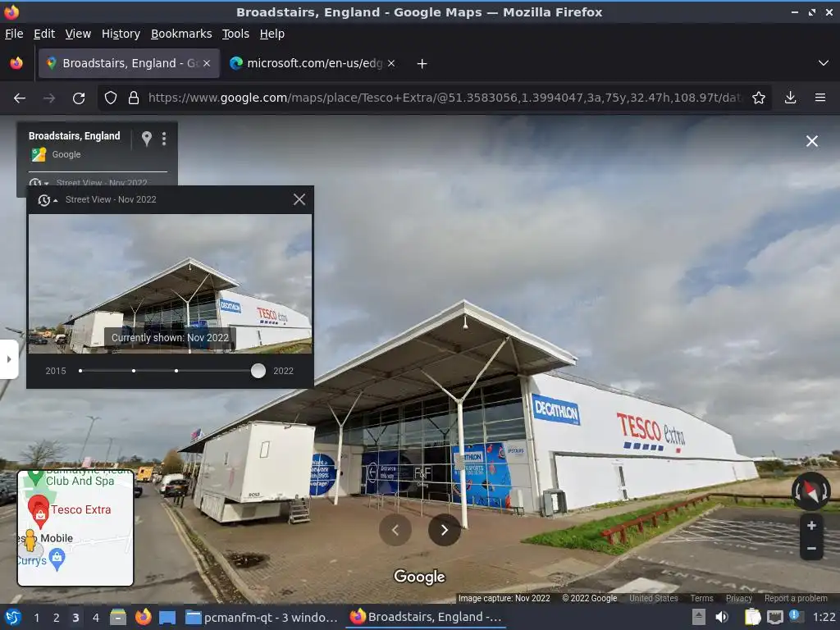Open the History menu
840x630 pixels.
121,34
